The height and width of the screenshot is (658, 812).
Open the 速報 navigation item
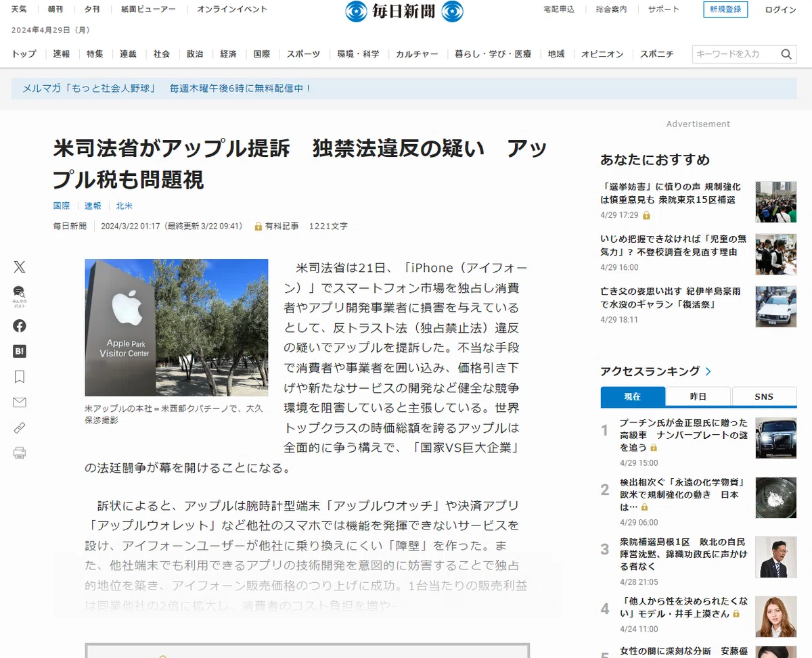point(62,54)
